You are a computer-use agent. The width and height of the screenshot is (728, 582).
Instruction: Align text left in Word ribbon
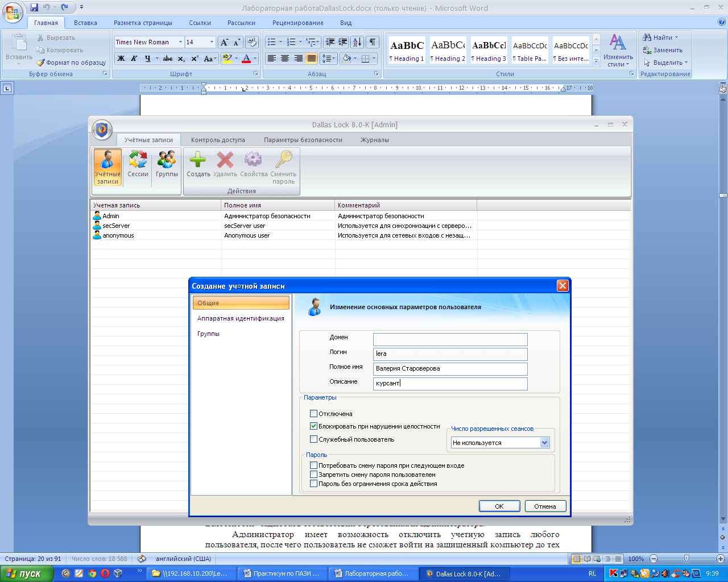[272, 59]
